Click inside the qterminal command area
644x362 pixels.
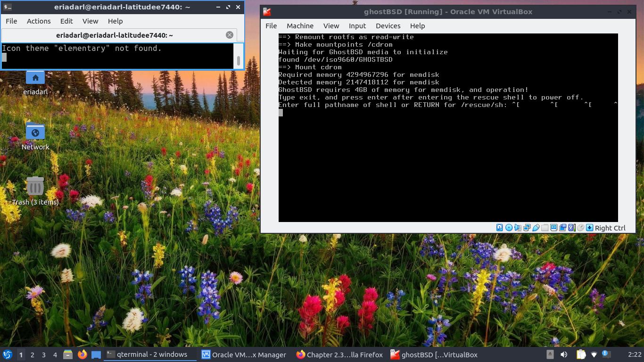tap(118, 56)
